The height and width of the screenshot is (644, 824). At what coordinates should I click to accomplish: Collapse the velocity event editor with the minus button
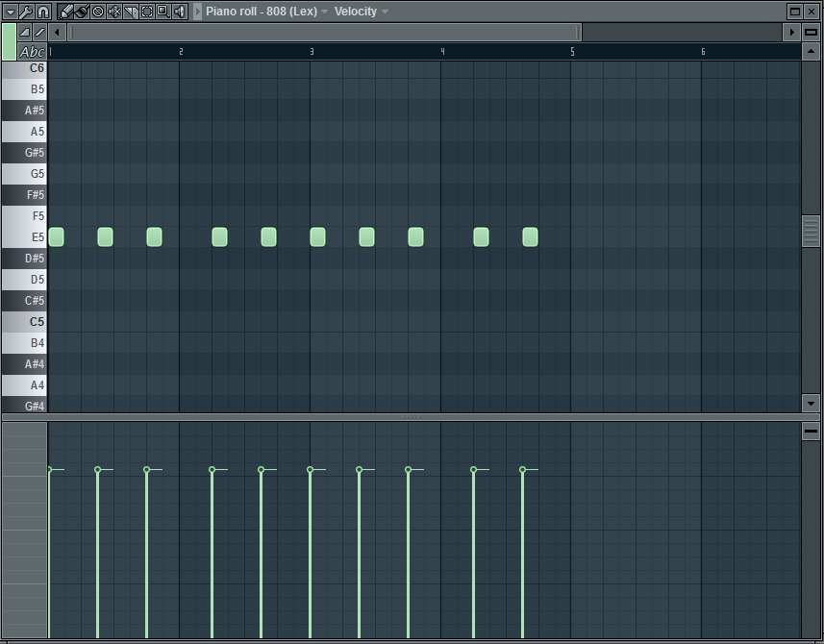pyautogui.click(x=811, y=432)
